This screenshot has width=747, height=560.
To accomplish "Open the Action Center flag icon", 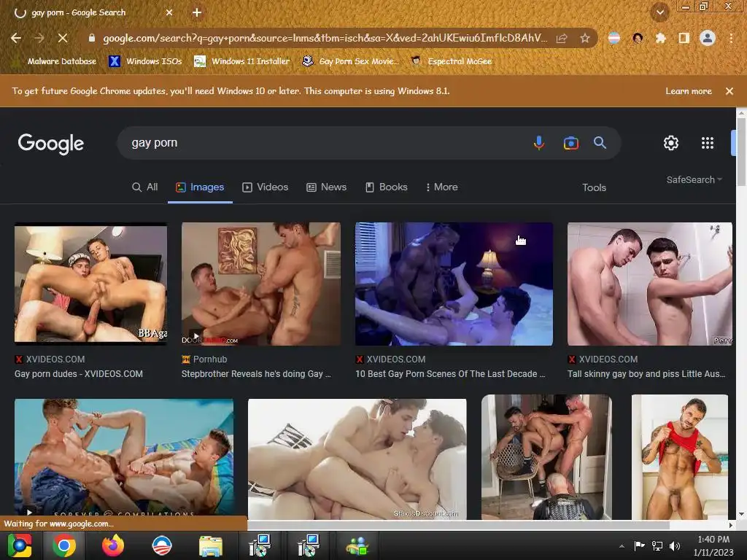I will [x=639, y=545].
